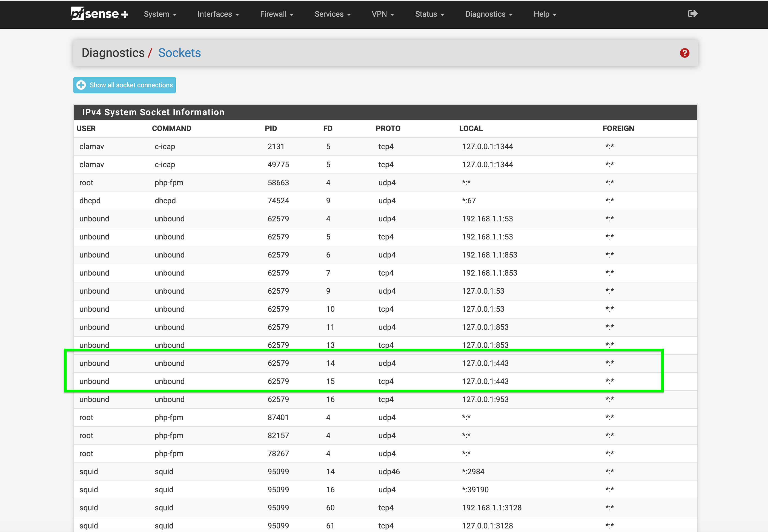The height and width of the screenshot is (532, 768).
Task: Click the logout icon in navbar
Action: pyautogui.click(x=692, y=14)
